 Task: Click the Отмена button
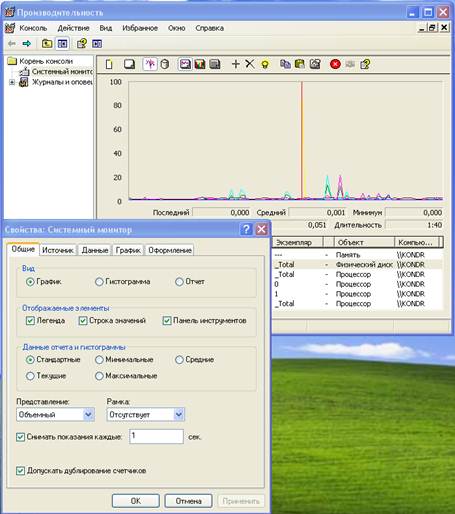click(188, 501)
